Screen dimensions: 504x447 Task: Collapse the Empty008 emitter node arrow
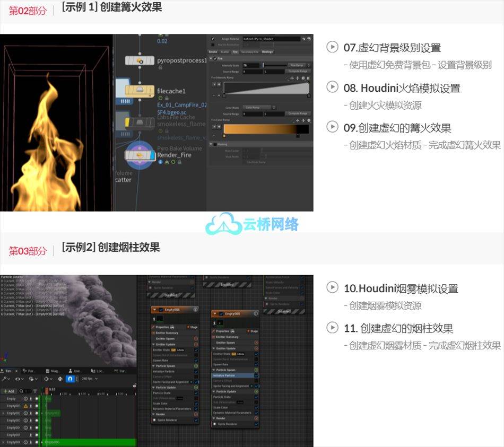(x=215, y=314)
